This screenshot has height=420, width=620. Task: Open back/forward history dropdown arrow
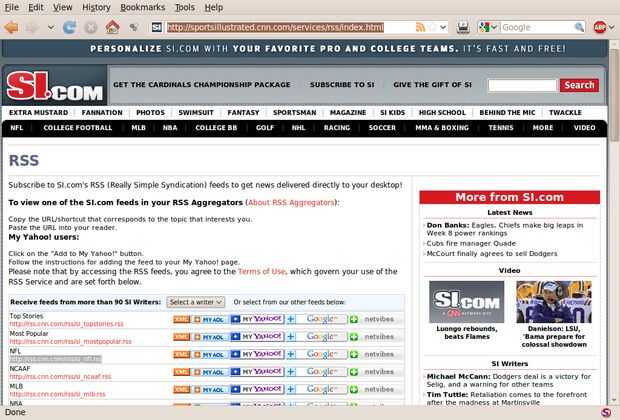pyautogui.click(x=51, y=27)
